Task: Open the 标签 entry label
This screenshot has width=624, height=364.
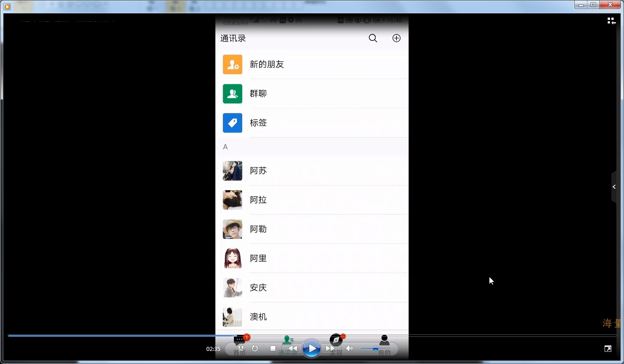Action: 258,123
